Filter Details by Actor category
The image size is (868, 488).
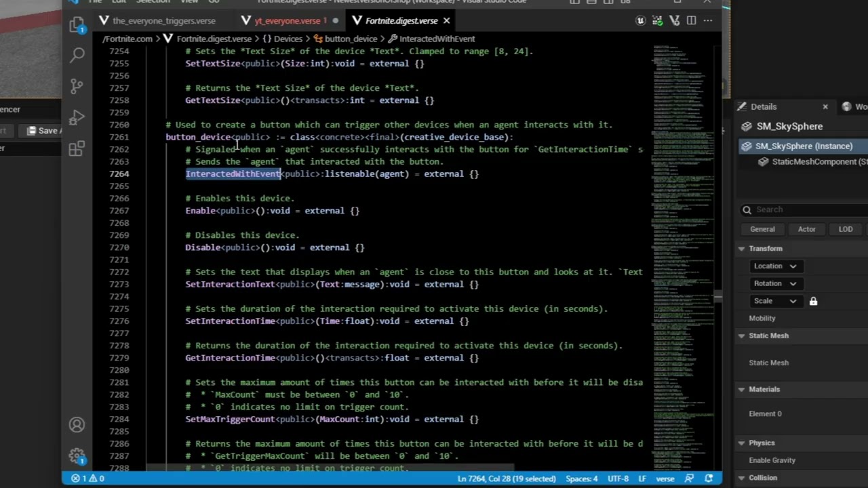pyautogui.click(x=806, y=229)
